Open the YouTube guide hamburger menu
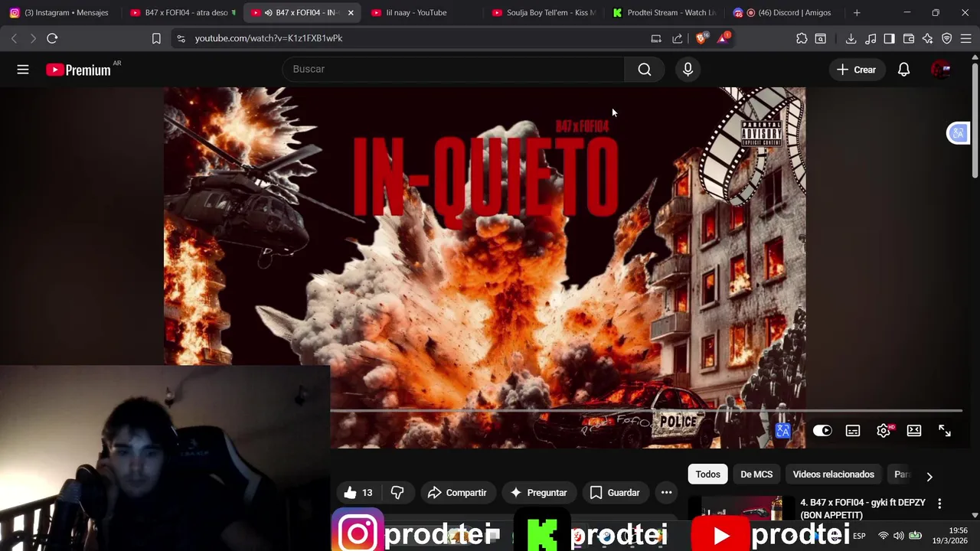Viewport: 980px width, 551px height. coord(23,70)
